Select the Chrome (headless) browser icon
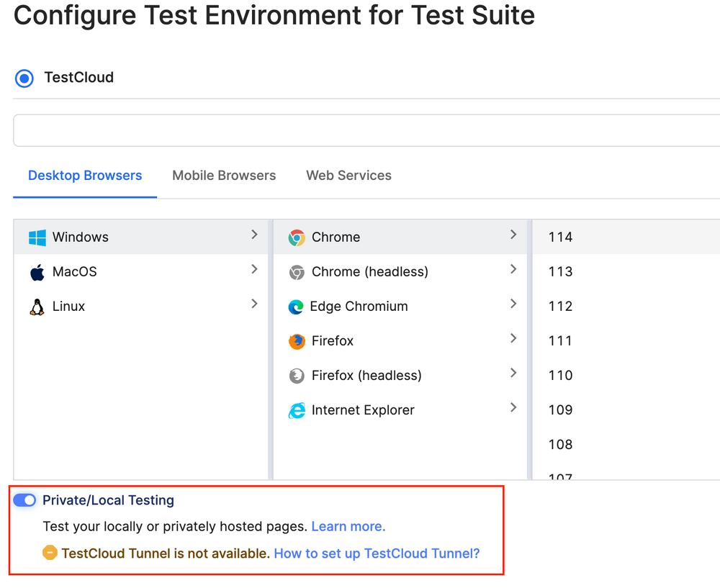The width and height of the screenshot is (720, 588). (297, 271)
